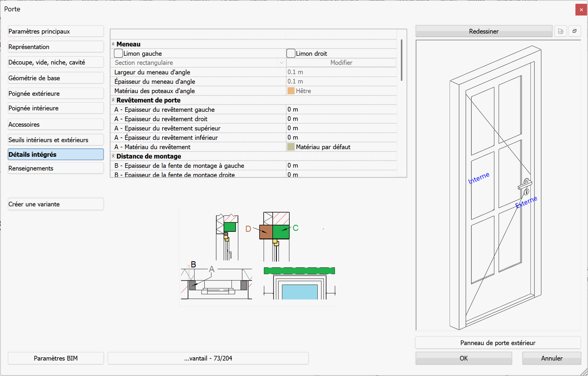The height and width of the screenshot is (376, 588).
Task: Switch to the Poignée extérieure tab
Action: 55,93
